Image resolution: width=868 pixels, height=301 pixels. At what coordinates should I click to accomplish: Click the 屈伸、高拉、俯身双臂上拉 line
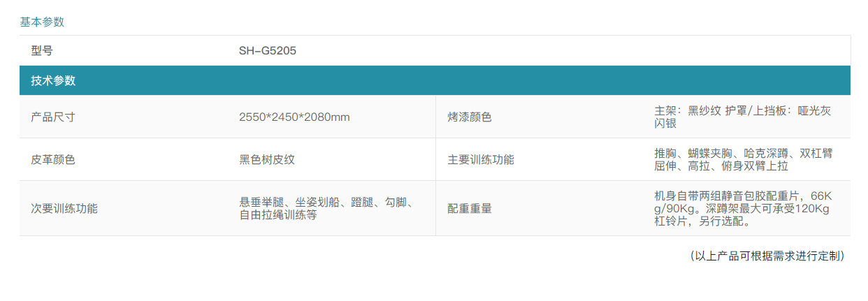tap(721, 166)
